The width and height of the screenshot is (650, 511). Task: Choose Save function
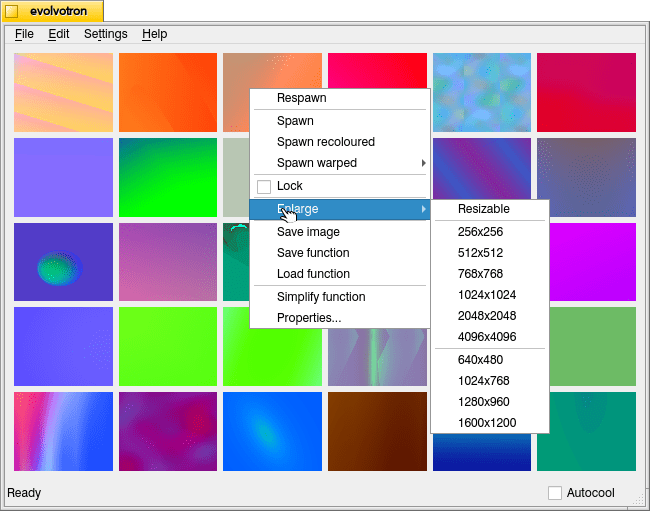pos(340,253)
